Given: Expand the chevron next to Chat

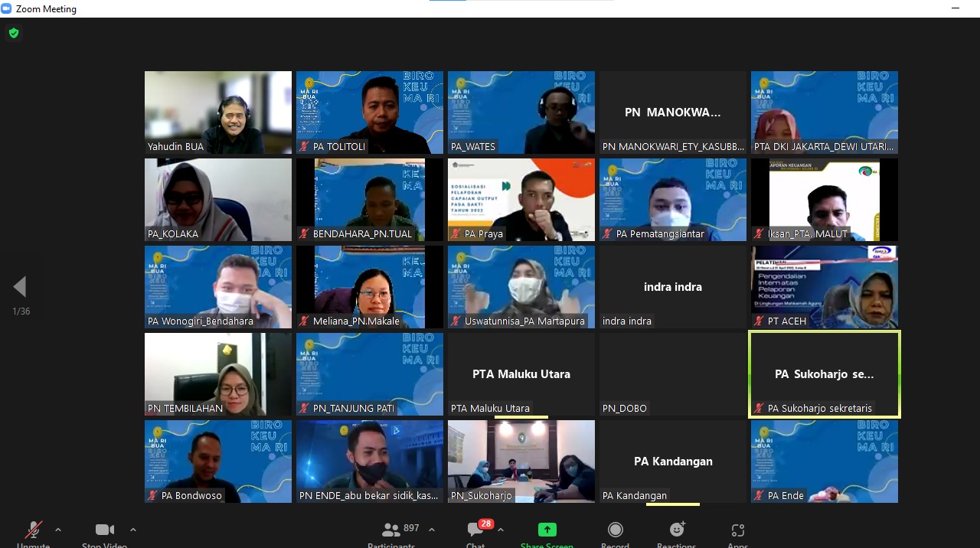Looking at the screenshot, I should (x=501, y=530).
